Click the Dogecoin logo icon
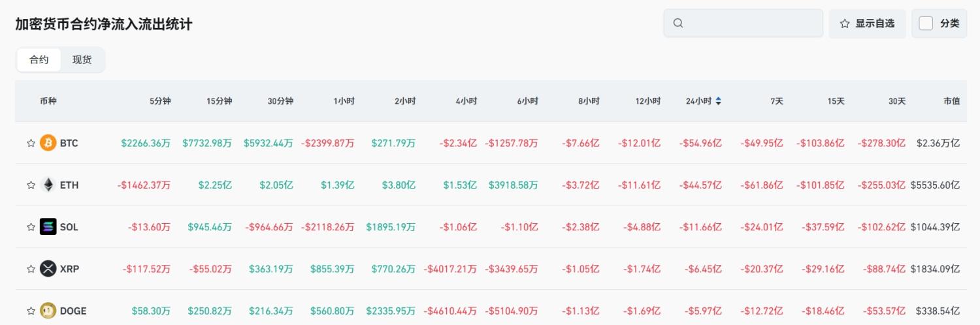 coord(48,311)
